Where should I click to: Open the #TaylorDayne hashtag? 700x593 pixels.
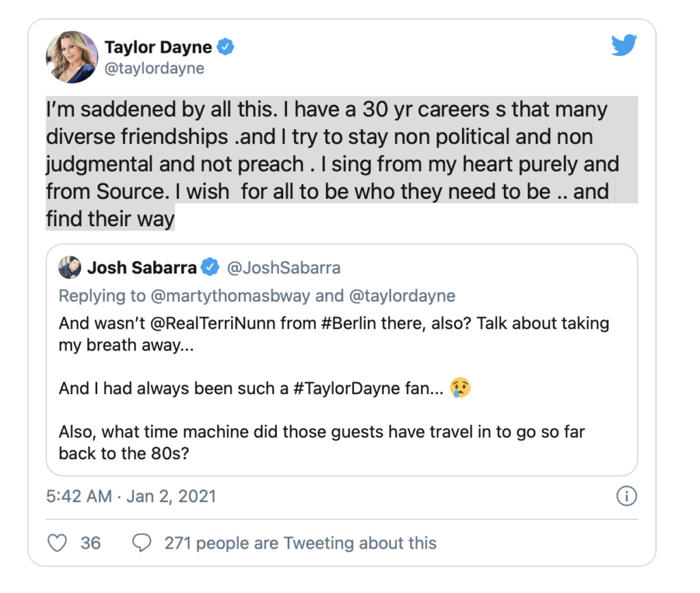(x=347, y=388)
